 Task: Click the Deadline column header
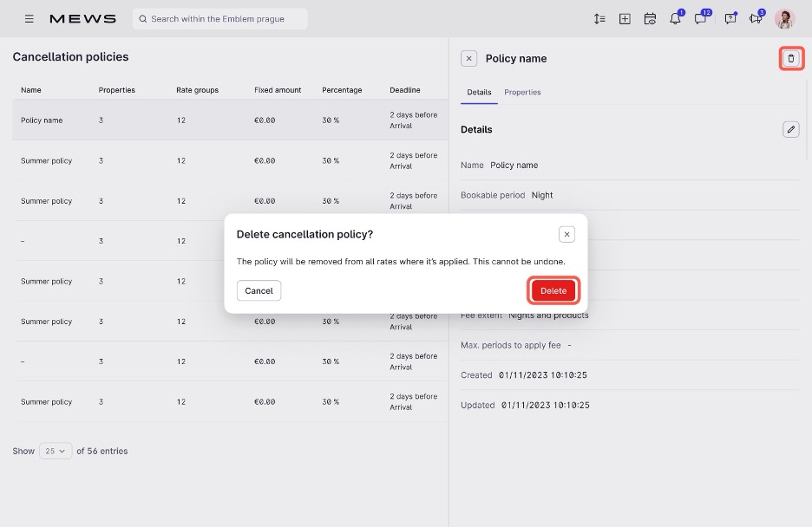[x=405, y=90]
